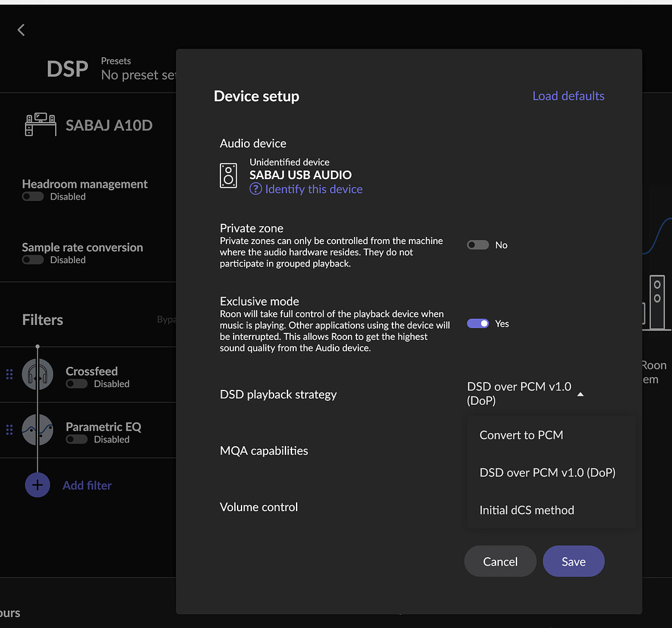Image resolution: width=672 pixels, height=628 pixels.
Task: Click the question mark help icon
Action: (x=255, y=189)
